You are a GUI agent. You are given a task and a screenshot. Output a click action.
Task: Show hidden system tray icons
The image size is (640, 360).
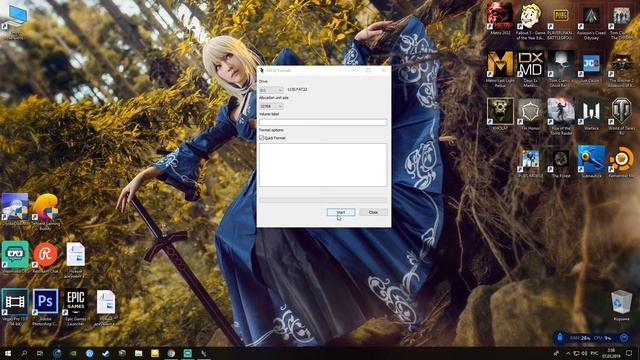tap(568, 353)
